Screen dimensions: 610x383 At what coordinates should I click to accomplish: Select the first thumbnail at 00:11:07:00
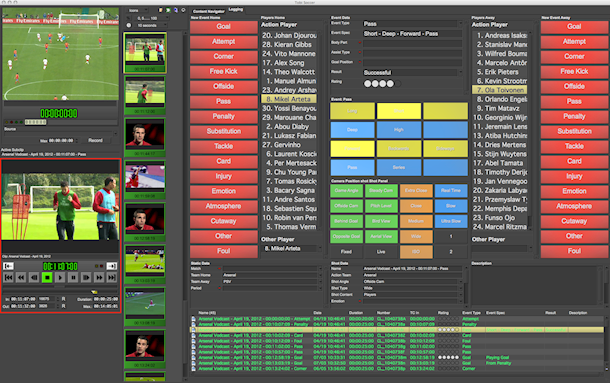pos(145,53)
